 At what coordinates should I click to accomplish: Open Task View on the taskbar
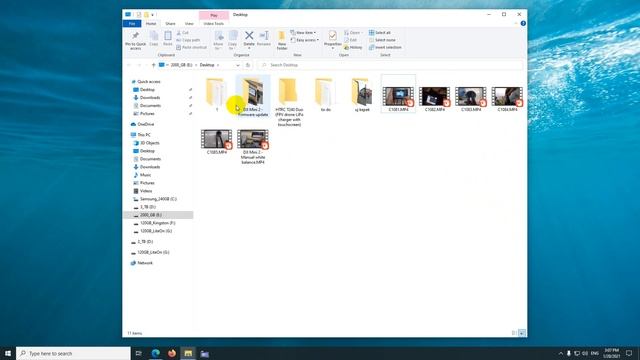(138, 353)
